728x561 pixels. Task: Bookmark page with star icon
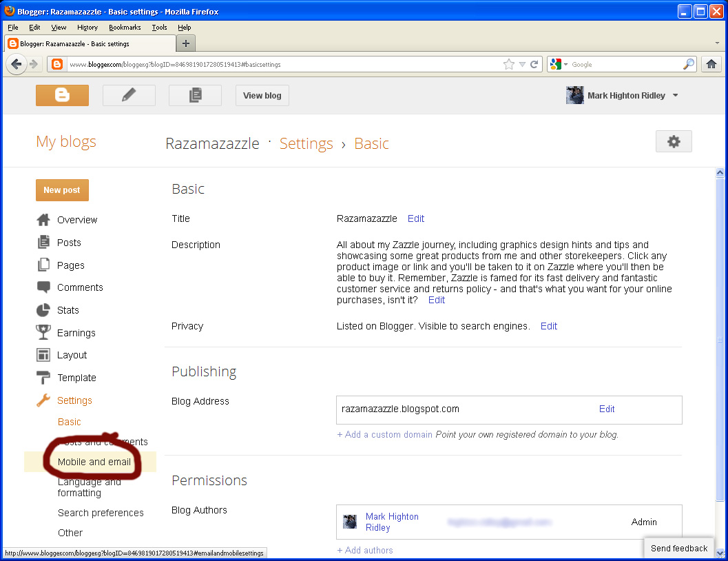tap(509, 64)
